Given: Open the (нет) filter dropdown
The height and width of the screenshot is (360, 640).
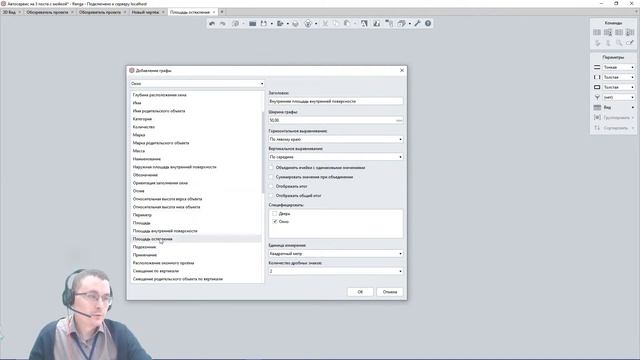Looking at the screenshot, I should click(x=619, y=97).
